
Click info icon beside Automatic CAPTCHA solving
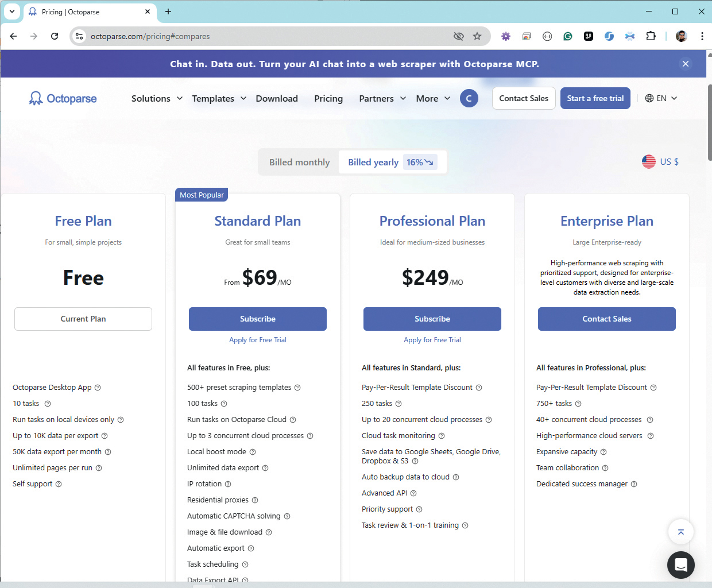click(287, 516)
